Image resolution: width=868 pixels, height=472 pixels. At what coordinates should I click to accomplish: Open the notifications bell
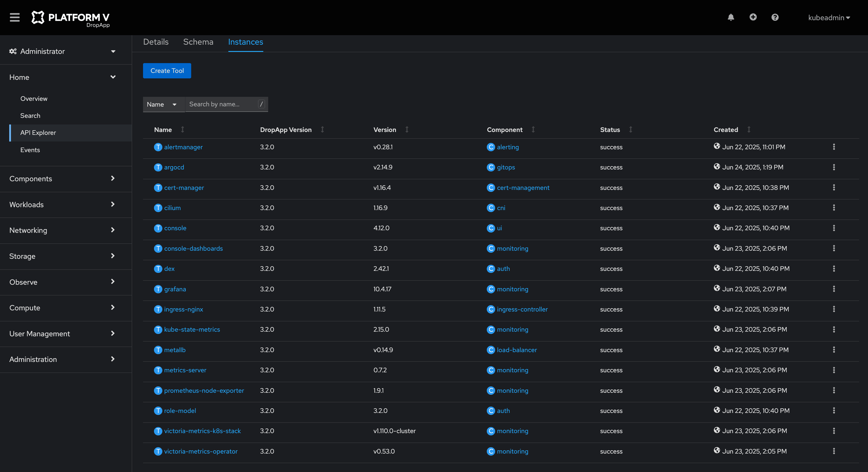730,17
